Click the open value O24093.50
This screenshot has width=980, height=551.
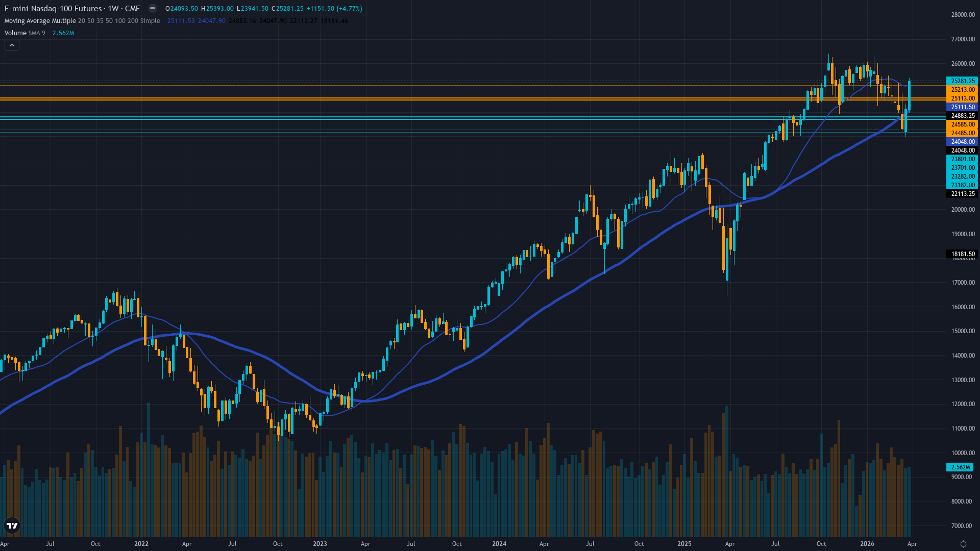182,9
